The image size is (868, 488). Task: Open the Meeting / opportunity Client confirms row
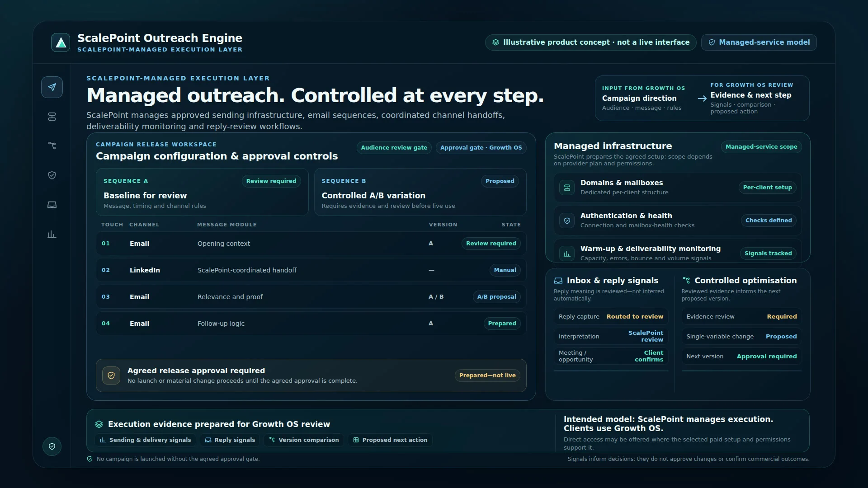(611, 357)
